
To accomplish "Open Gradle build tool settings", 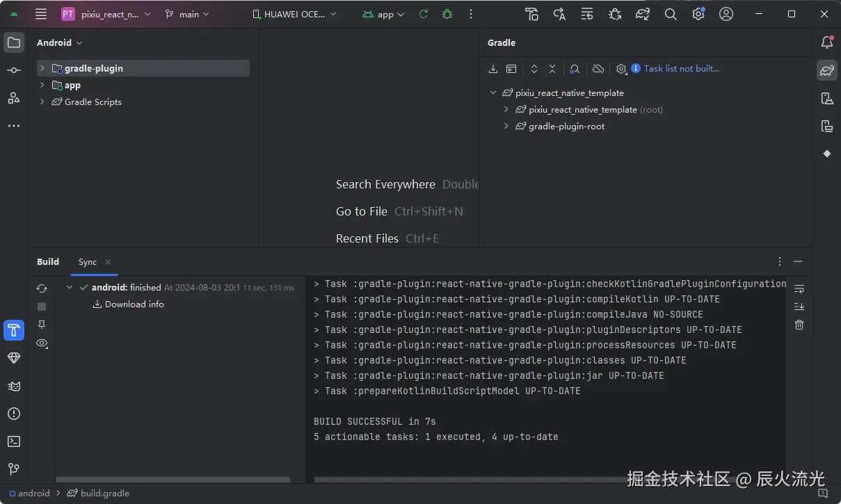I will click(x=621, y=69).
